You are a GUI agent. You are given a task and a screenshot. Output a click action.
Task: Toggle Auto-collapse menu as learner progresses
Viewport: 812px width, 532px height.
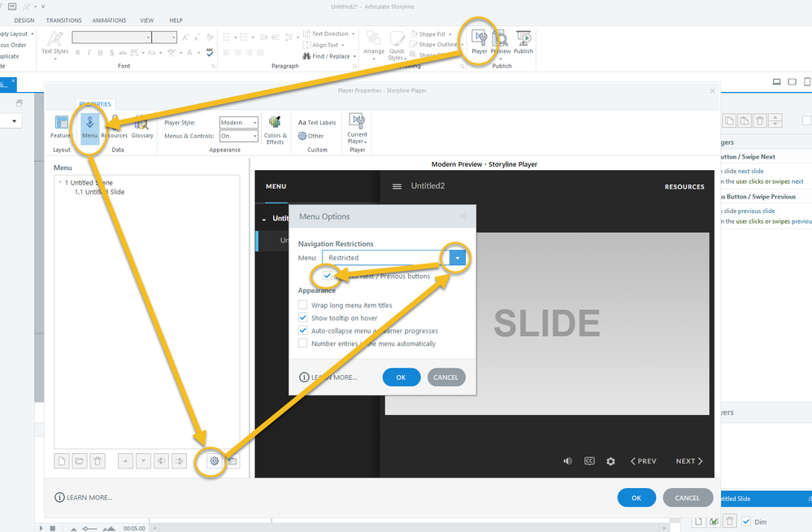point(303,330)
